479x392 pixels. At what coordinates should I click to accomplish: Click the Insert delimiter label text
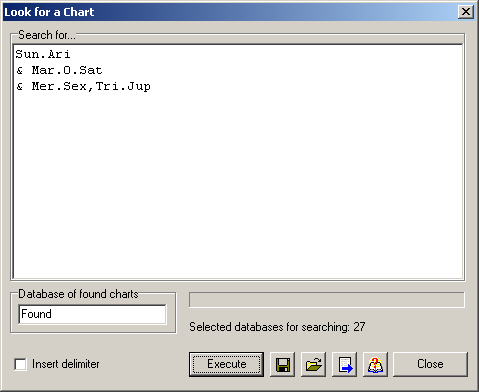coord(66,364)
